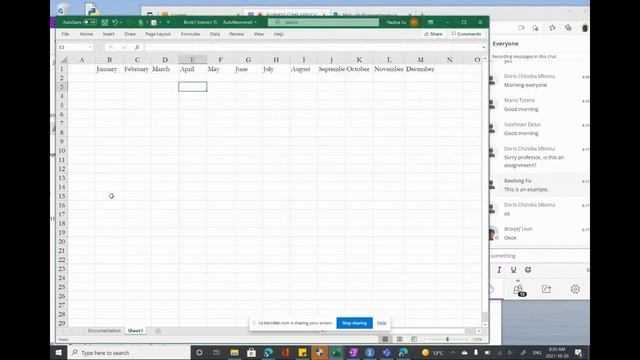
Task: Open the AutoRecovered file name dropdown
Action: pyautogui.click(x=256, y=22)
